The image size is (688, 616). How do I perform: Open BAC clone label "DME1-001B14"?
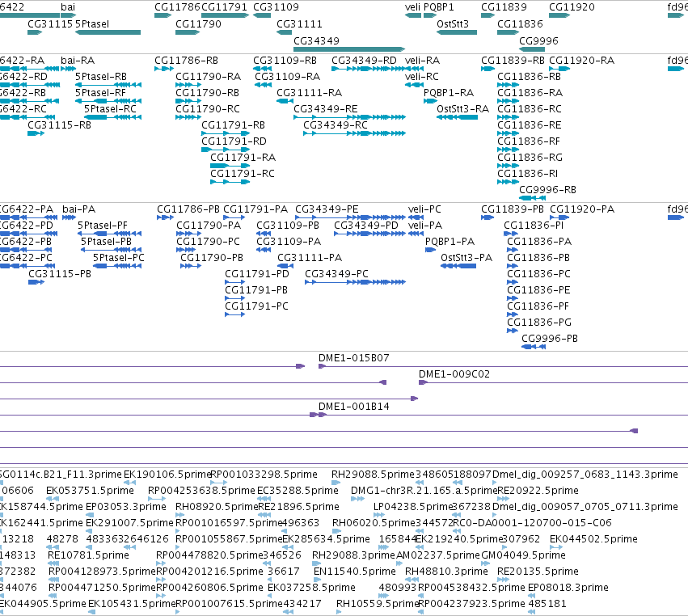[353, 407]
